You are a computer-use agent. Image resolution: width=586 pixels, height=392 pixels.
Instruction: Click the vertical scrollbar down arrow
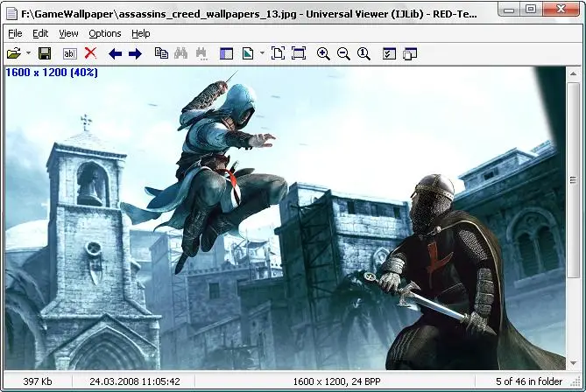(573, 363)
